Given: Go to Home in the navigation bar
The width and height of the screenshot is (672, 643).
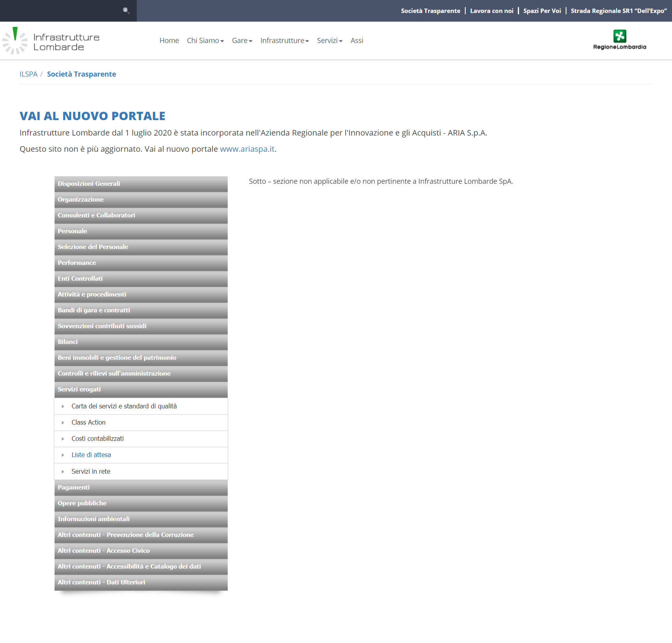Looking at the screenshot, I should (x=169, y=41).
